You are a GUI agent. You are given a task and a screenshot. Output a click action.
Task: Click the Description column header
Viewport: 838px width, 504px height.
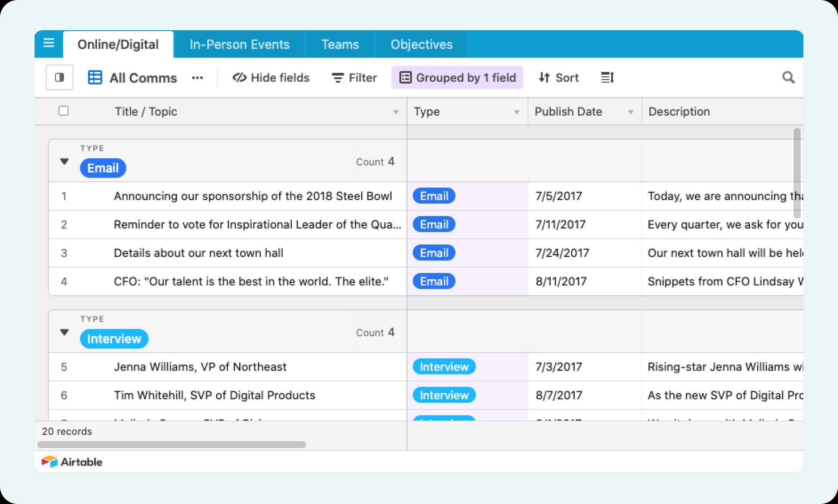[722, 111]
